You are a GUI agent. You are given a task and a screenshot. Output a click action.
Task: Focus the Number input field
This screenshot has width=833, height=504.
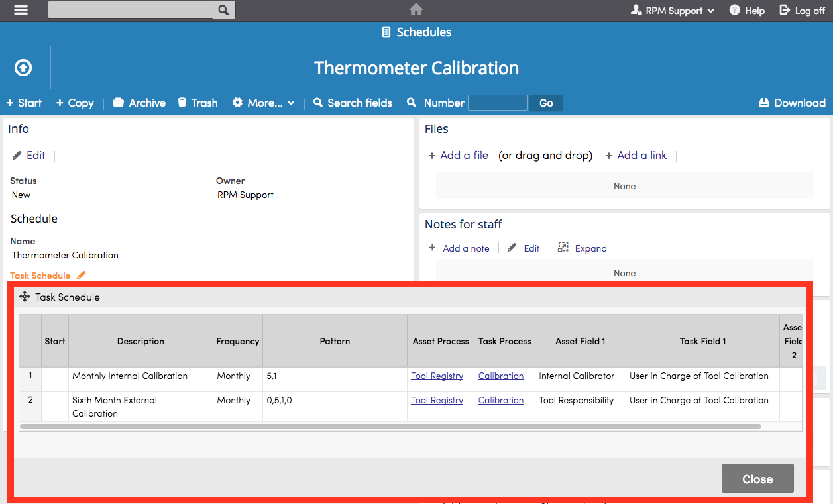[x=498, y=103]
